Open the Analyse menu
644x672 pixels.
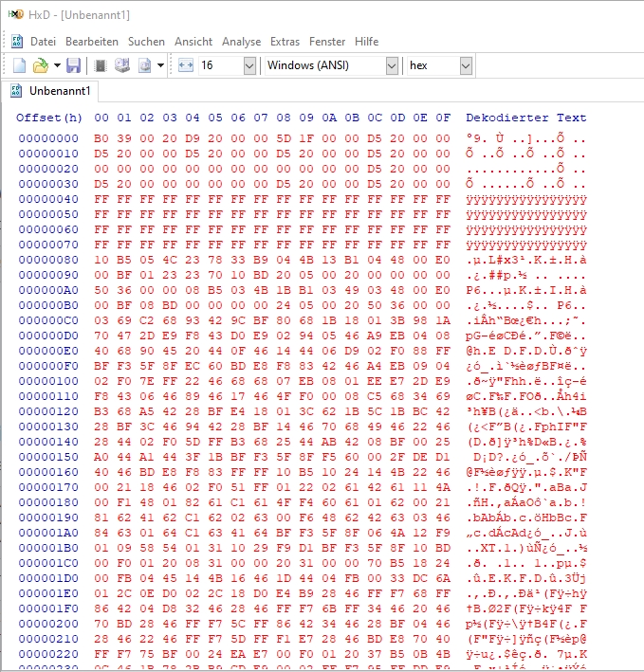(x=241, y=42)
